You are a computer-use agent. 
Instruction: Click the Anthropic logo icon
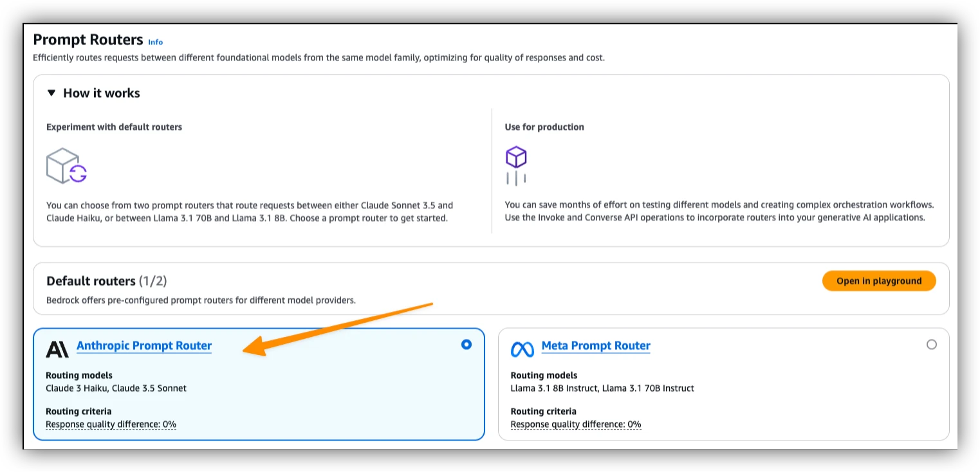tap(57, 349)
